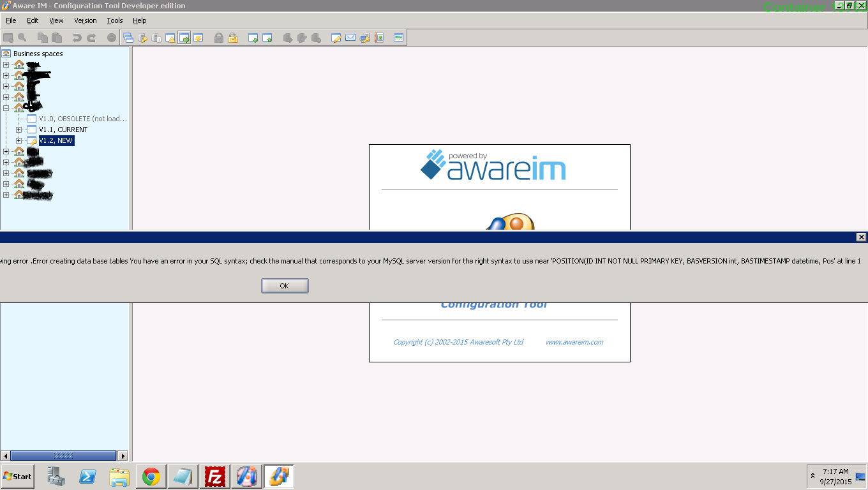868x490 pixels.
Task: Open Windows Explorer folder in taskbar
Action: (119, 477)
